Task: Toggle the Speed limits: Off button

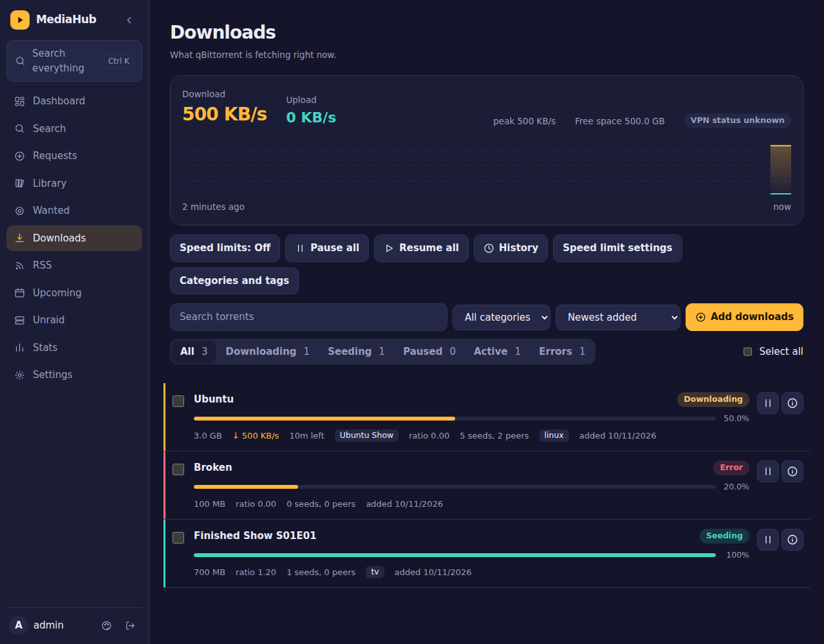Action: tap(225, 248)
